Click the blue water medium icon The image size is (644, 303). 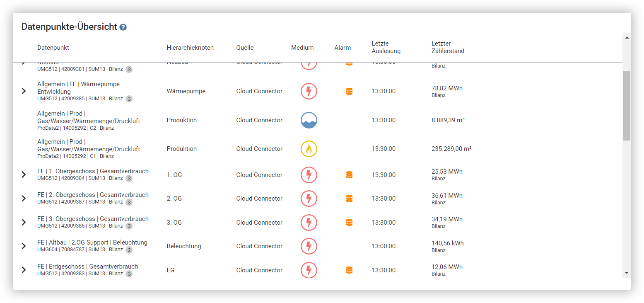pyautogui.click(x=309, y=120)
